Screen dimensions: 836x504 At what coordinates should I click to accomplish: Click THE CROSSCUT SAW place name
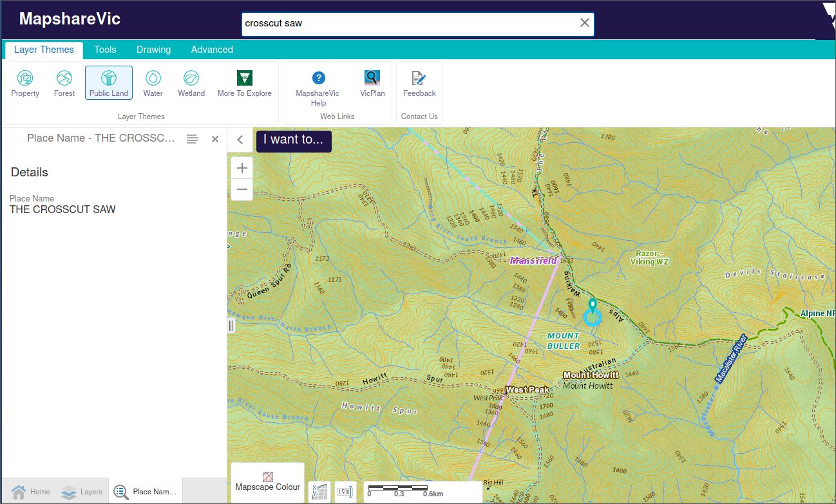(62, 210)
